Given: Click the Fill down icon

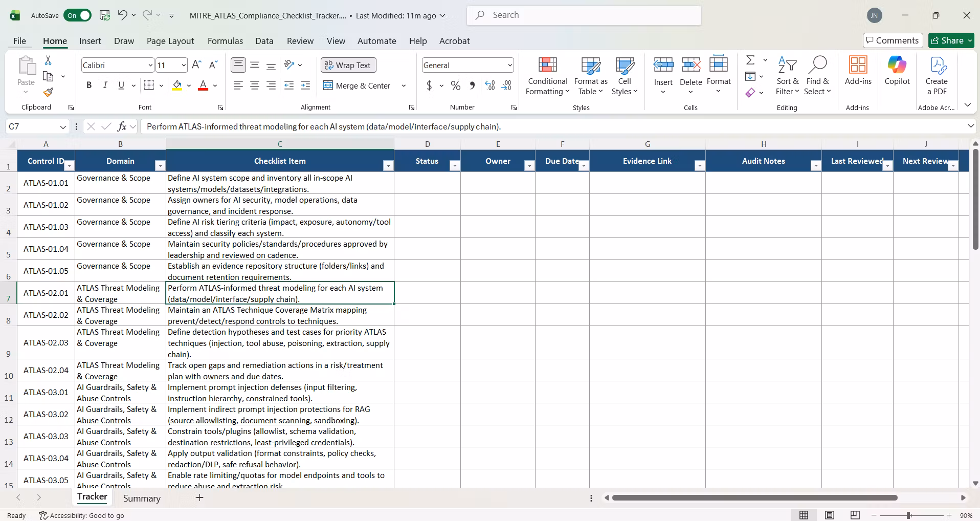Looking at the screenshot, I should click(750, 77).
